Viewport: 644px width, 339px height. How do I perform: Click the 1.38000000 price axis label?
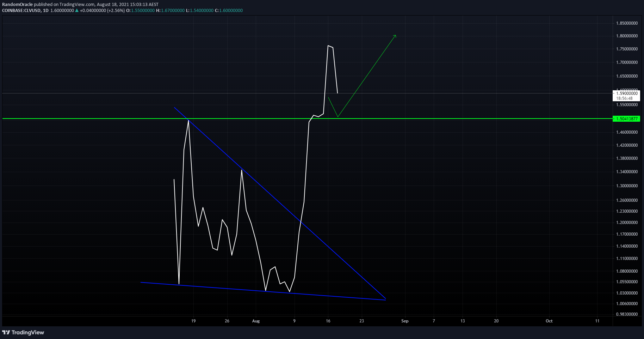click(627, 158)
